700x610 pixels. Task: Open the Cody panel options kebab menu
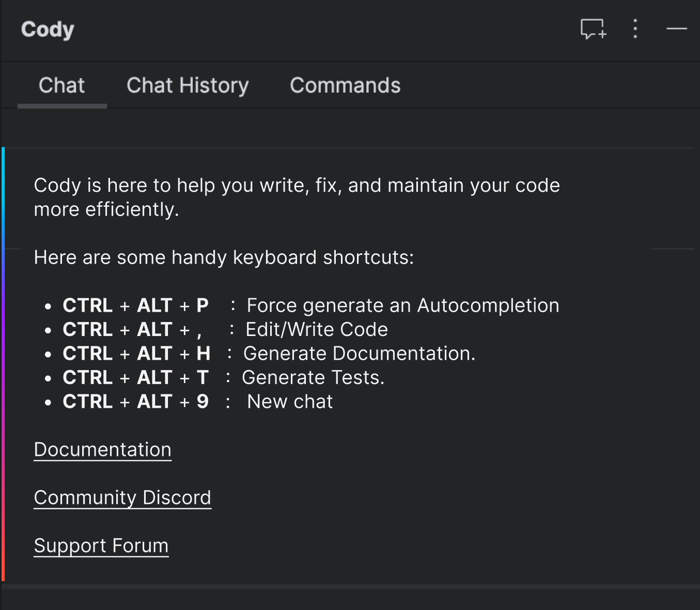[635, 29]
